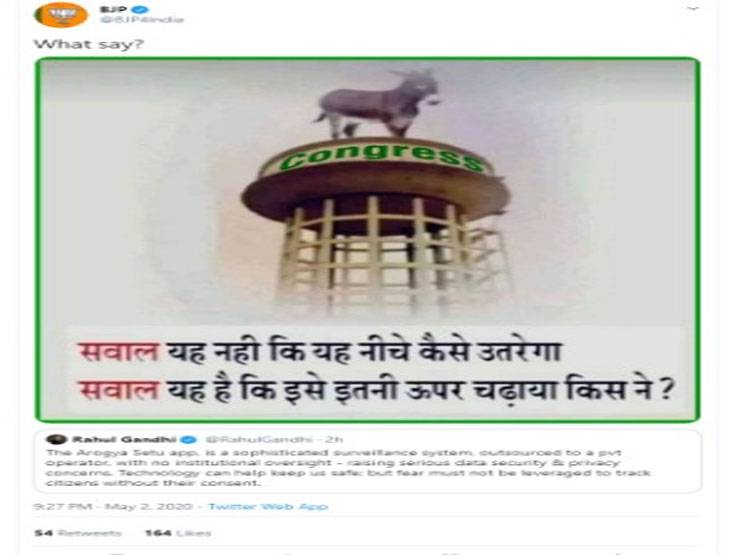
Task: Open the BJP profile avatar
Action: pos(61,14)
